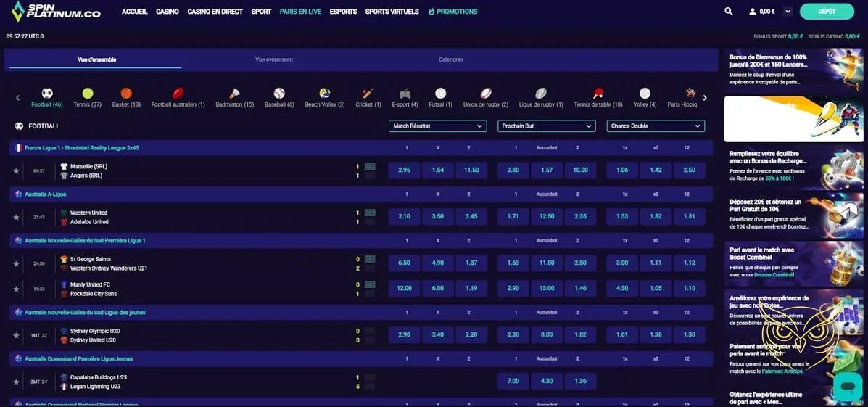Favorite the St George Saints match

[x=16, y=263]
